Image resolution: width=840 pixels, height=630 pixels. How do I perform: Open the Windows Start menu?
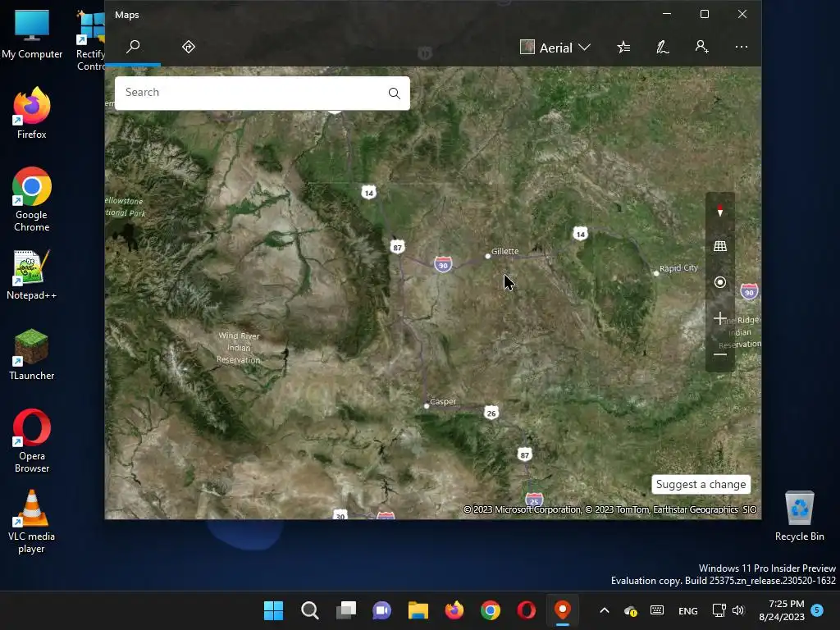pyautogui.click(x=274, y=610)
